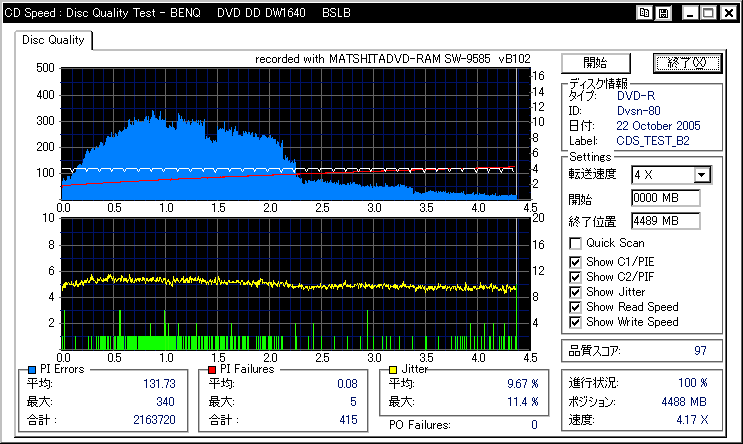Viewport: 743px width, 444px height.
Task: Click progress value 100 %
Action: (x=692, y=383)
